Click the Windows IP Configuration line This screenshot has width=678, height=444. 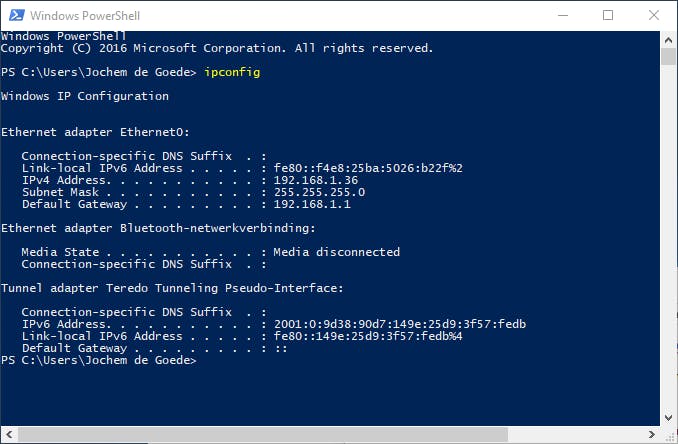(85, 96)
